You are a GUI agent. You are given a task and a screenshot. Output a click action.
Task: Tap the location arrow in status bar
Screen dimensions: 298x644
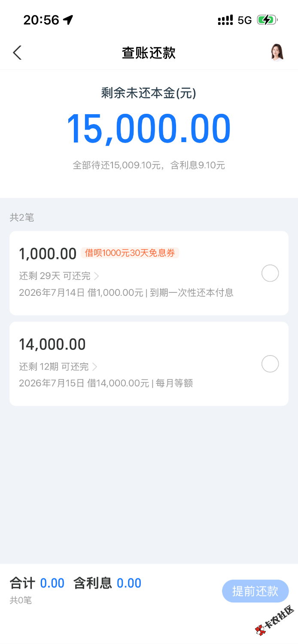(68, 20)
